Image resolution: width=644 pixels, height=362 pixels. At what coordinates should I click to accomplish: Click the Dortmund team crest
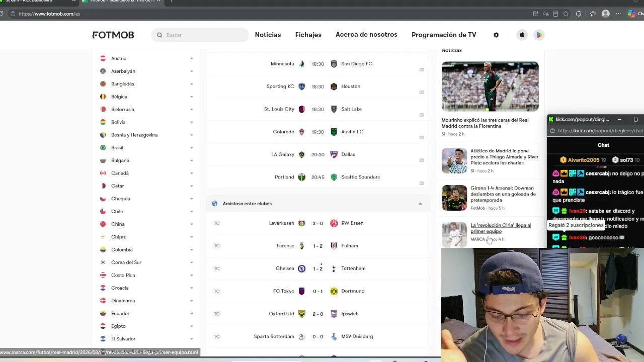334,291
